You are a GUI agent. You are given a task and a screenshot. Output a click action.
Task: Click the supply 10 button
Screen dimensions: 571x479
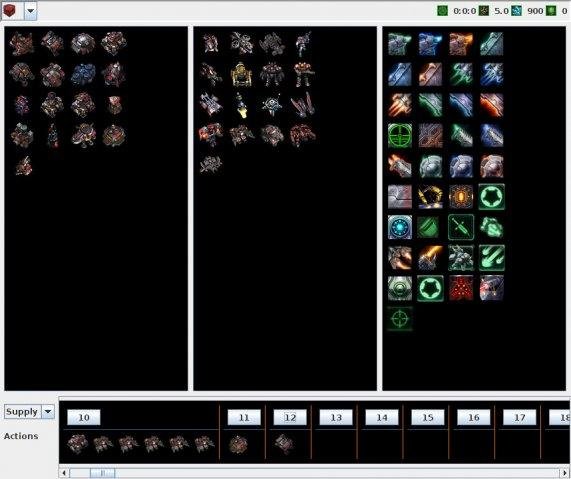pyautogui.click(x=84, y=417)
